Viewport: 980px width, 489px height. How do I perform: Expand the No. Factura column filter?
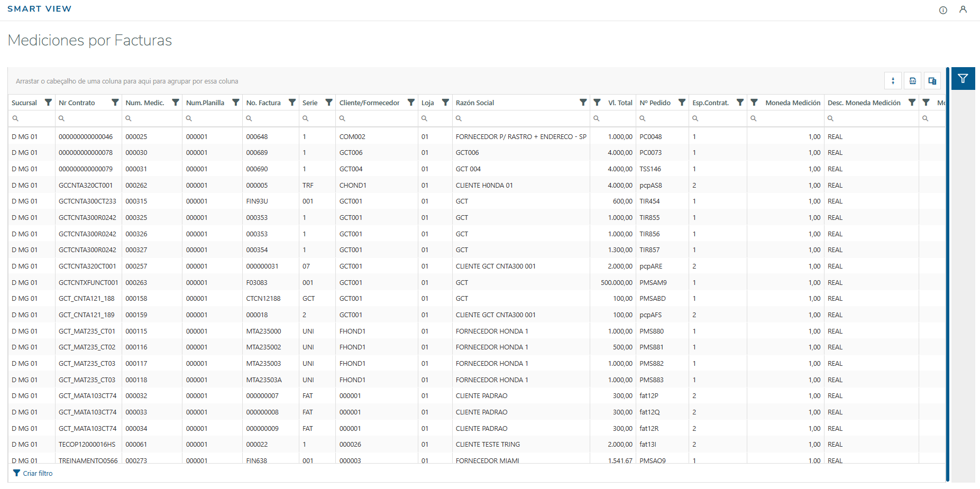[x=292, y=103]
